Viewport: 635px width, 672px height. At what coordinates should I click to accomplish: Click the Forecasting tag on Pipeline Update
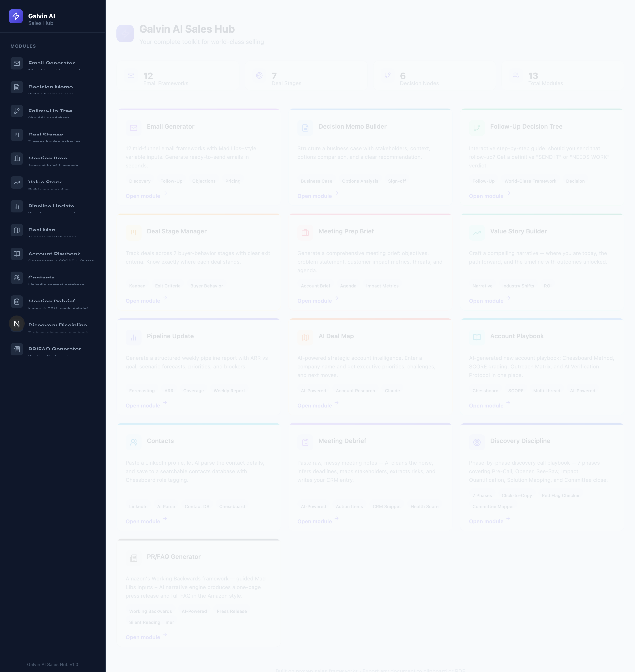pyautogui.click(x=142, y=390)
